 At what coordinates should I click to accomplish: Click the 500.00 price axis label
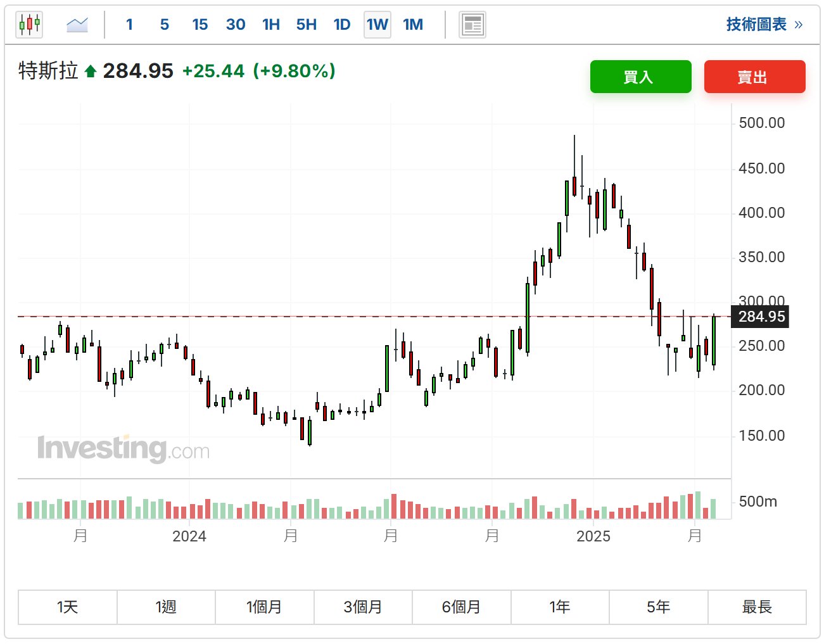point(762,123)
